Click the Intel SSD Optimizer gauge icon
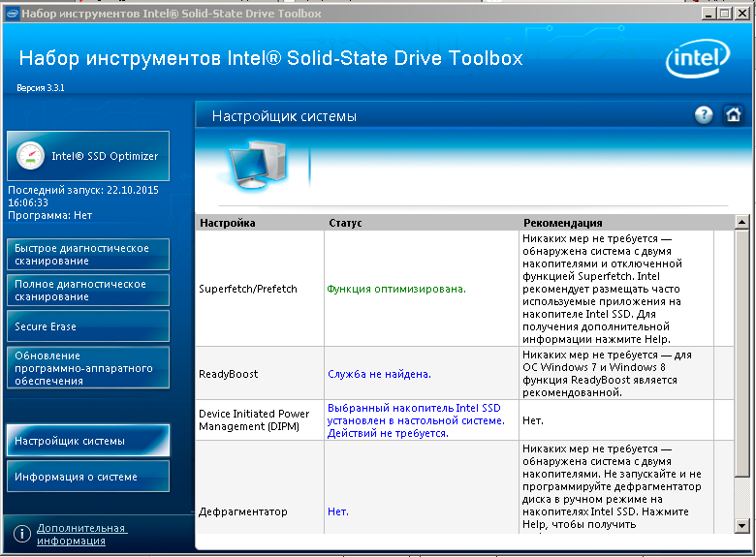The image size is (756, 557). [x=30, y=156]
